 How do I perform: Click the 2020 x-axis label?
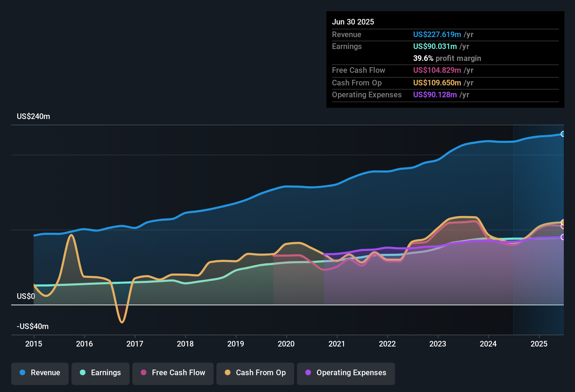[286, 344]
